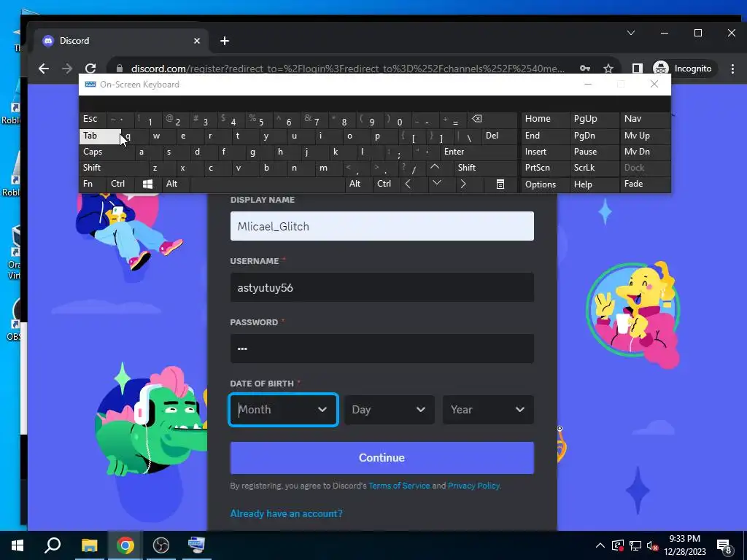Click the network tray icon
The height and width of the screenshot is (560, 747).
635,545
